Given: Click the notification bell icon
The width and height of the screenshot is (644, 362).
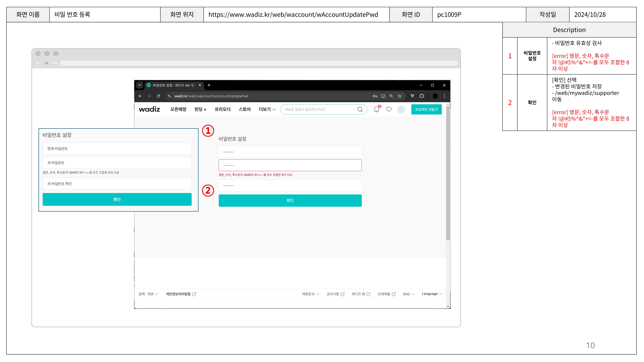Looking at the screenshot, I should pyautogui.click(x=377, y=109).
